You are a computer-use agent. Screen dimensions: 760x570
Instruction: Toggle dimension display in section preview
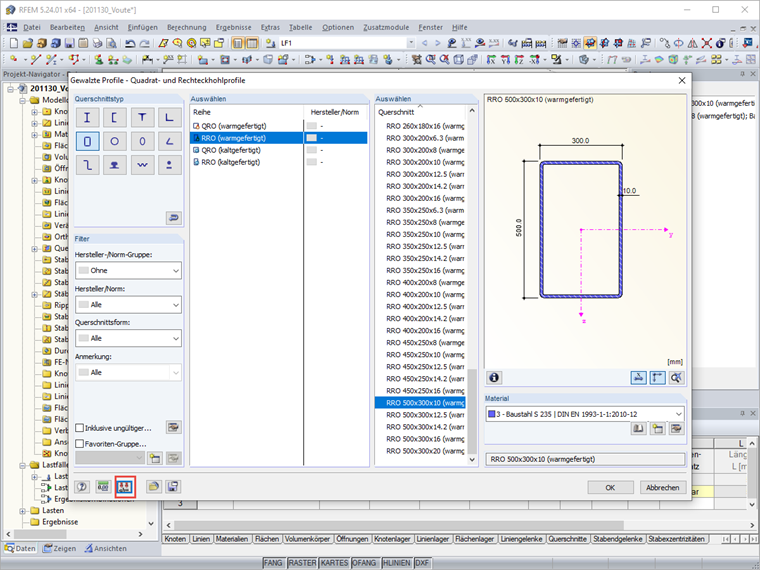pyautogui.click(x=639, y=378)
